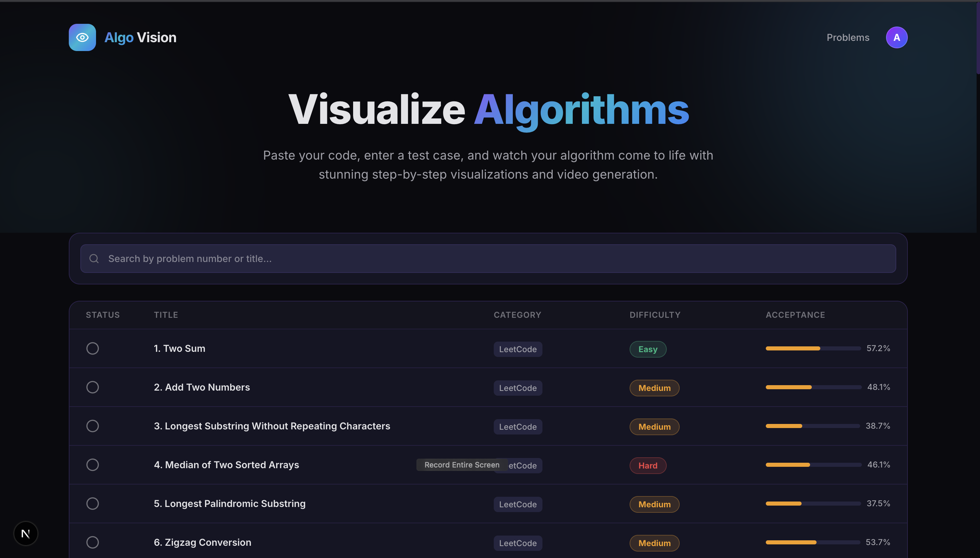
Task: Open 5. Longest Palindromic Substring
Action: 230,503
